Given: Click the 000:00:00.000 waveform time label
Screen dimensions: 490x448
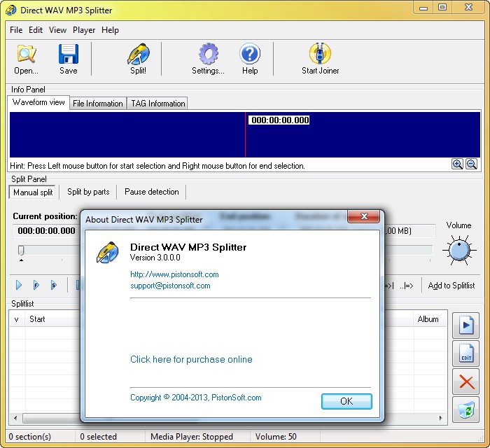Looking at the screenshot, I should [280, 120].
